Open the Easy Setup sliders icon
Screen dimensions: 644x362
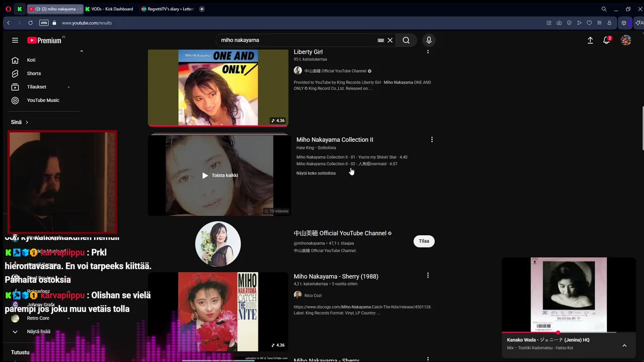tap(599, 23)
